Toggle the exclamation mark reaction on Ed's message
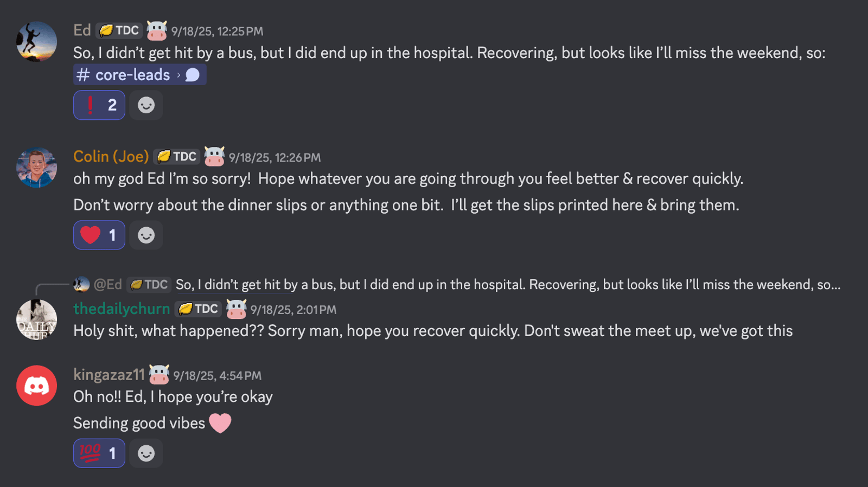The width and height of the screenshot is (868, 487). [x=99, y=105]
